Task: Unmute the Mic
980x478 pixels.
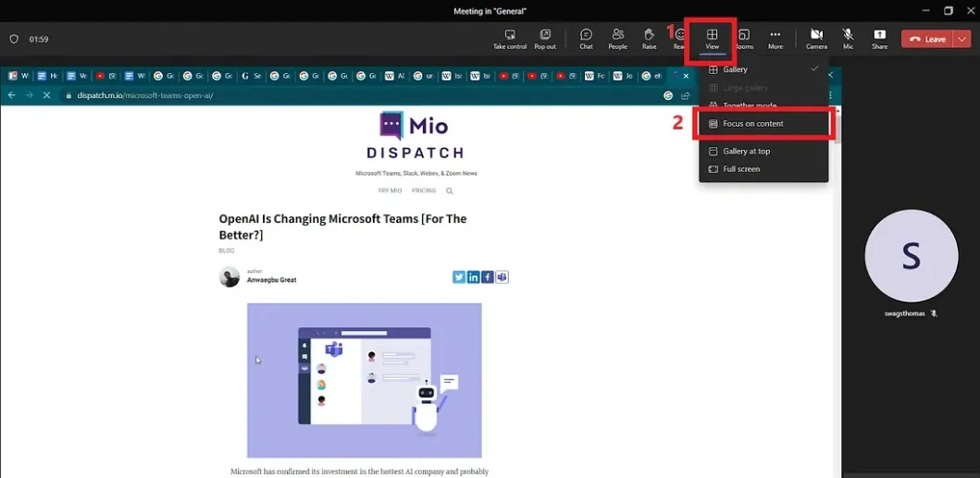Action: pyautogui.click(x=848, y=39)
